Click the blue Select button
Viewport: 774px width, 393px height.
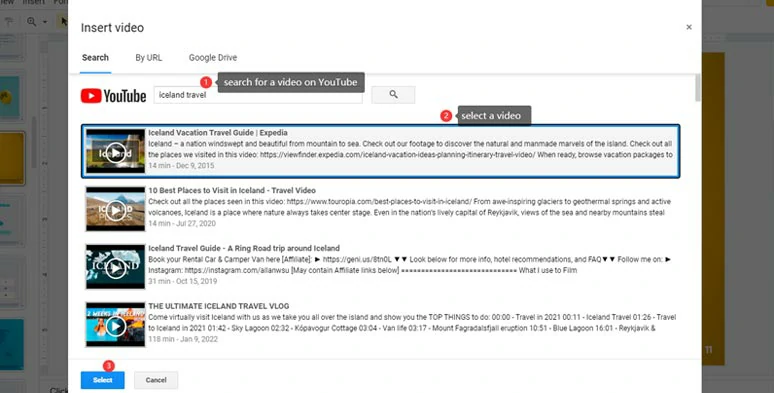point(103,380)
